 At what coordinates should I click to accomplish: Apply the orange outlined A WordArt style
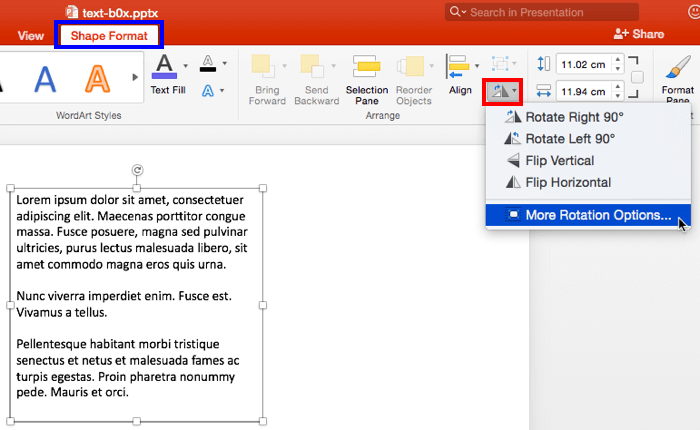[97, 79]
